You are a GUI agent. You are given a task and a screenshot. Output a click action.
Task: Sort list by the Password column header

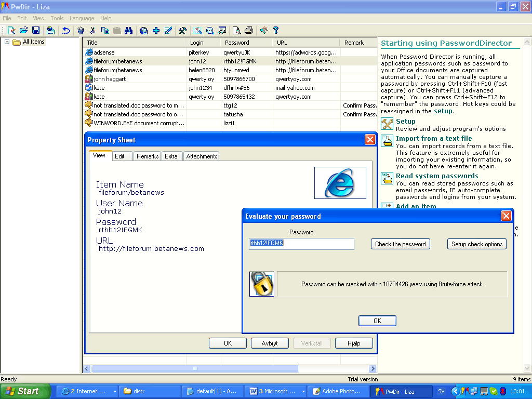coord(246,43)
